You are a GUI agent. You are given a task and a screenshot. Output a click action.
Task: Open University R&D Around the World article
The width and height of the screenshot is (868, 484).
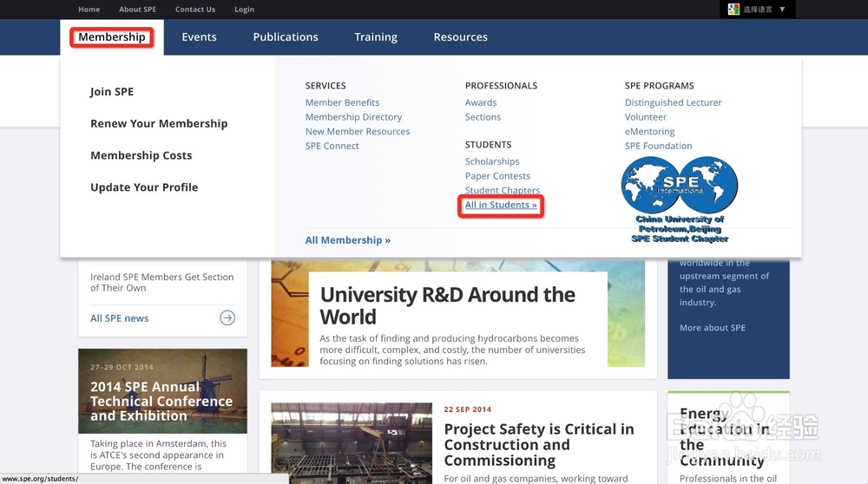coord(447,305)
